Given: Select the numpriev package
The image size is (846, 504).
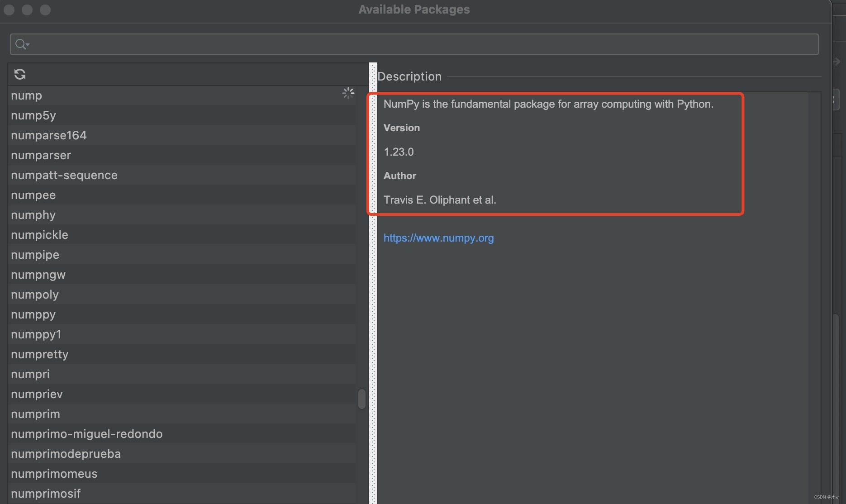Looking at the screenshot, I should pos(182,394).
